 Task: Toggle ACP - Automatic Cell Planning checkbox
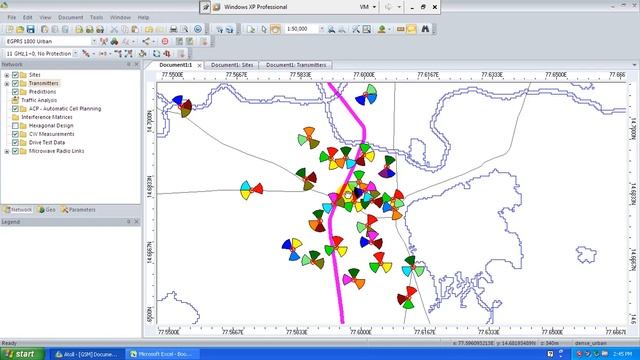coord(15,109)
